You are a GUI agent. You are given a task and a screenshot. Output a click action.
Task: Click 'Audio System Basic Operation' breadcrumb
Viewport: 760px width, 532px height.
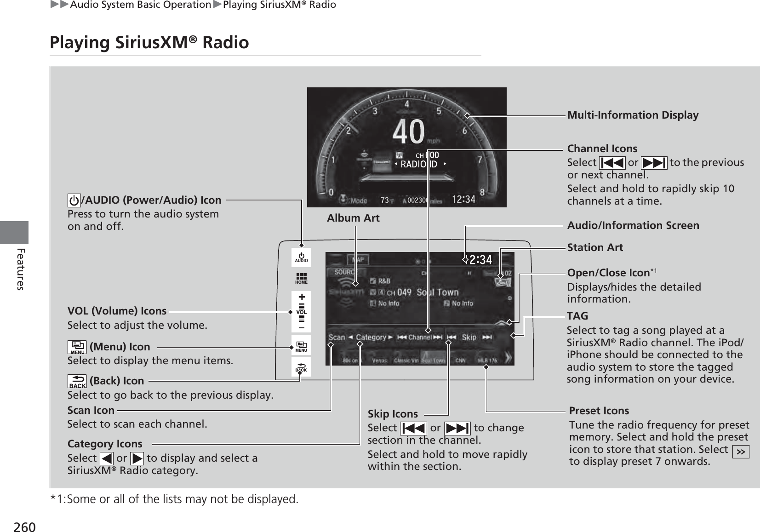coord(140,5)
